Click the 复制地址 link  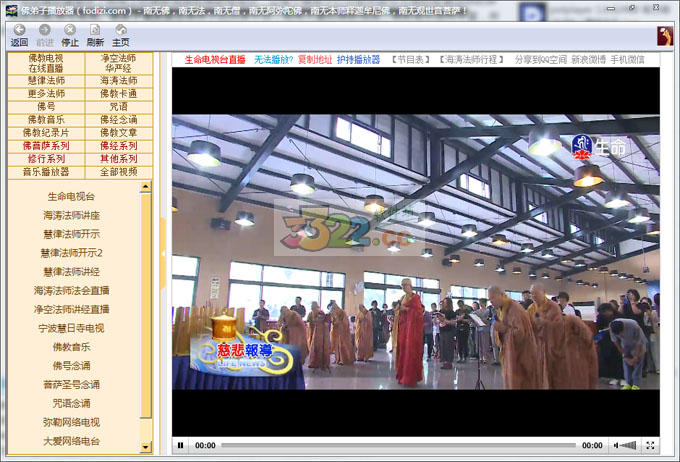pos(315,60)
